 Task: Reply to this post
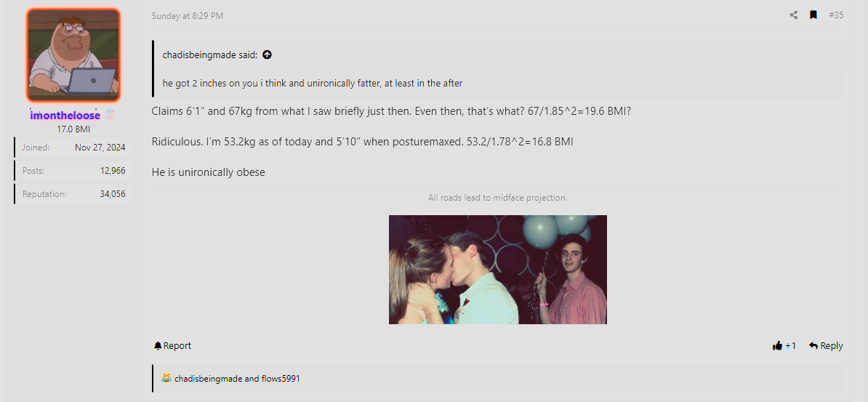pyautogui.click(x=826, y=345)
